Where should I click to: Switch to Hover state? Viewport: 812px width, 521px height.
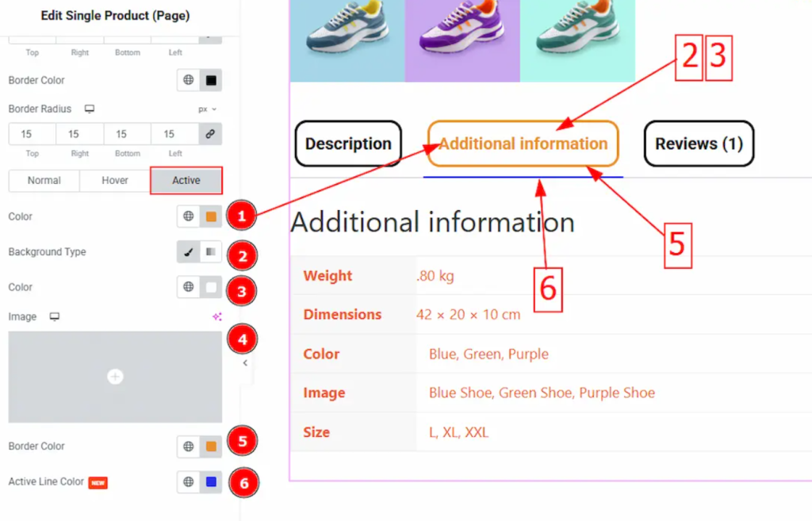[115, 180]
